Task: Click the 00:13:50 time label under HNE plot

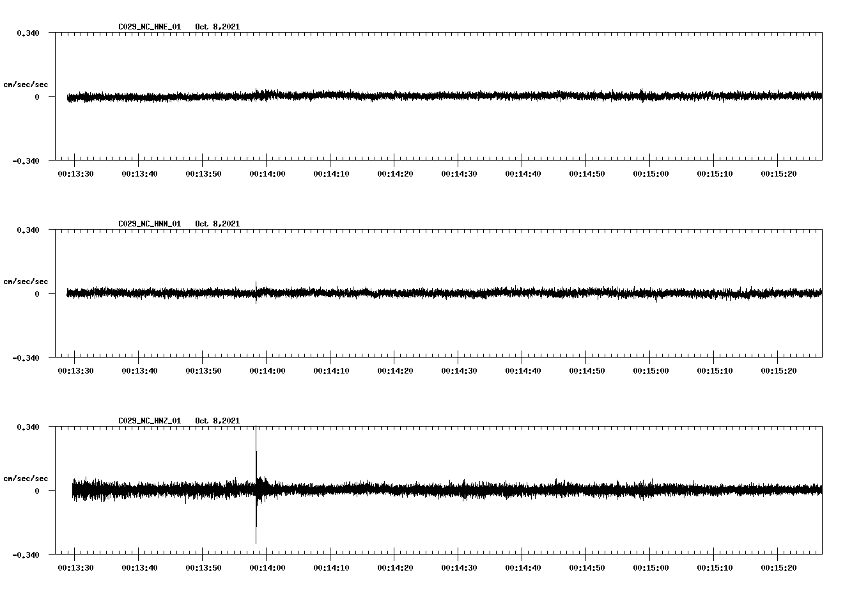Action: (203, 174)
